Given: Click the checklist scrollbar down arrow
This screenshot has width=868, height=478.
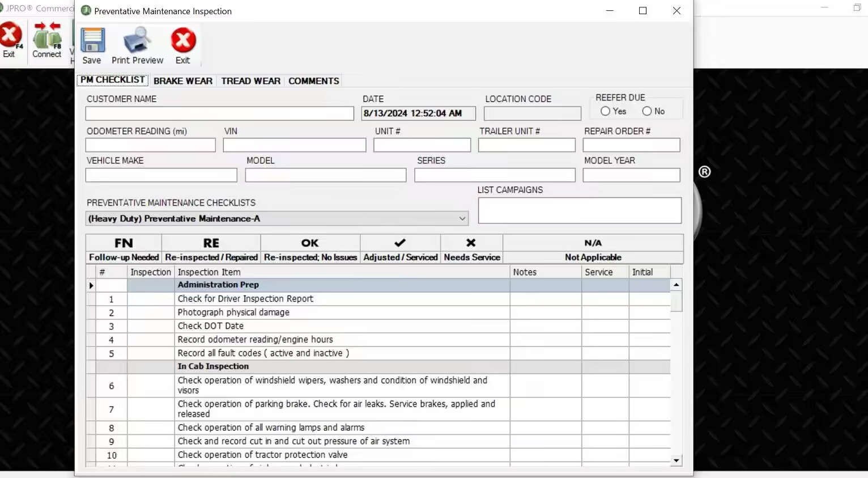Looking at the screenshot, I should (676, 460).
